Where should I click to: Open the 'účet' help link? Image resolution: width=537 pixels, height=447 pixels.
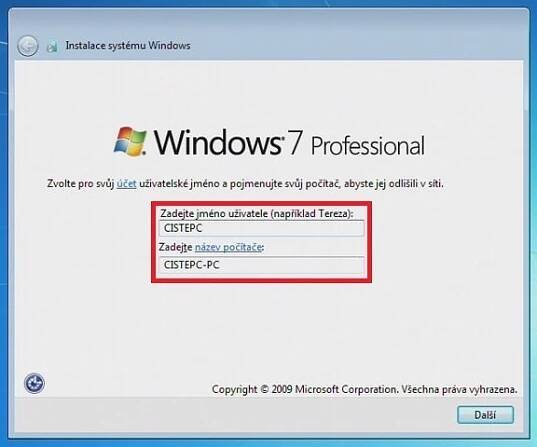click(126, 184)
